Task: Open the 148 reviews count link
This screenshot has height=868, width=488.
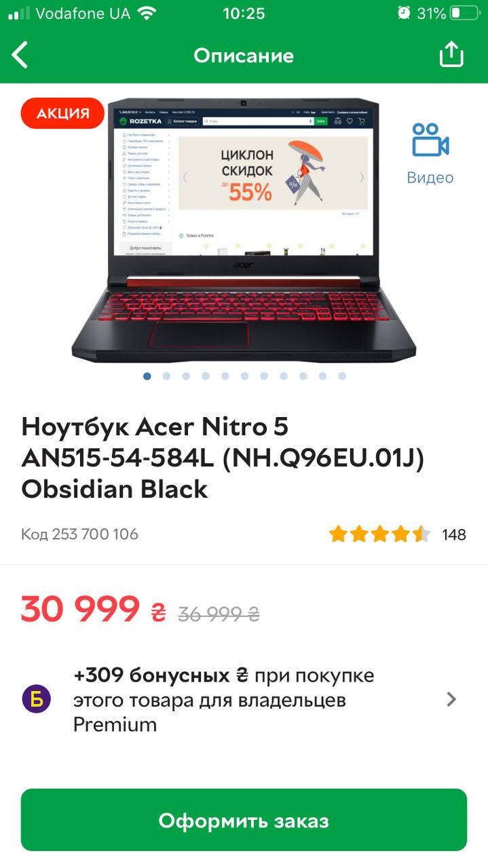Action: click(454, 534)
